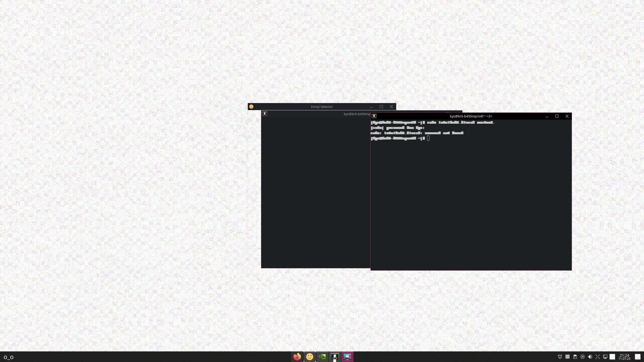Maximize the Konsole <2> window
This screenshot has height=362, width=644.
(x=557, y=116)
